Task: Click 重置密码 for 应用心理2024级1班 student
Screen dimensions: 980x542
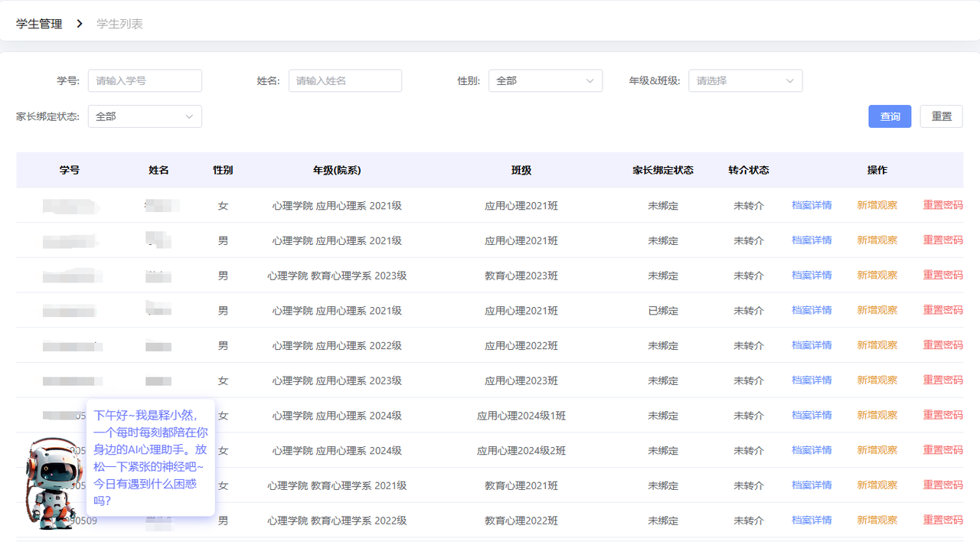Action: coord(943,415)
